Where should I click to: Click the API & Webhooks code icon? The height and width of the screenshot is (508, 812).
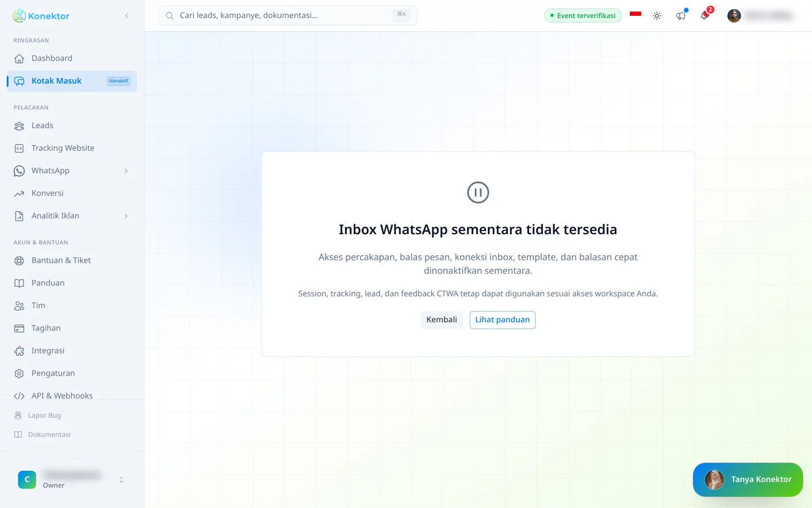[19, 396]
